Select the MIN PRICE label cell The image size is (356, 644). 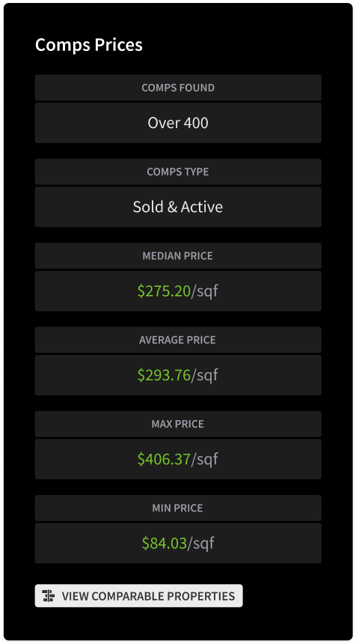coord(178,508)
